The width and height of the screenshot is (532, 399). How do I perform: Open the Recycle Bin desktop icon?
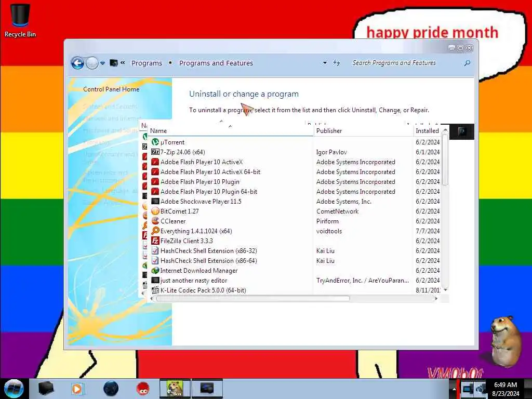click(20, 20)
